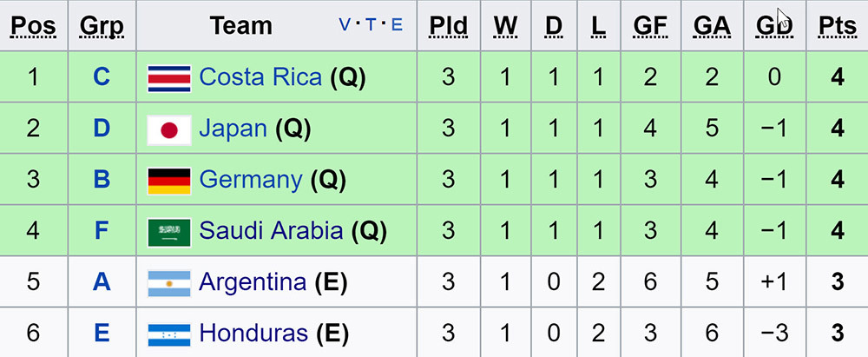Screen dimensions: 868x357
Task: Click the Honduras flag icon
Action: [x=169, y=334]
